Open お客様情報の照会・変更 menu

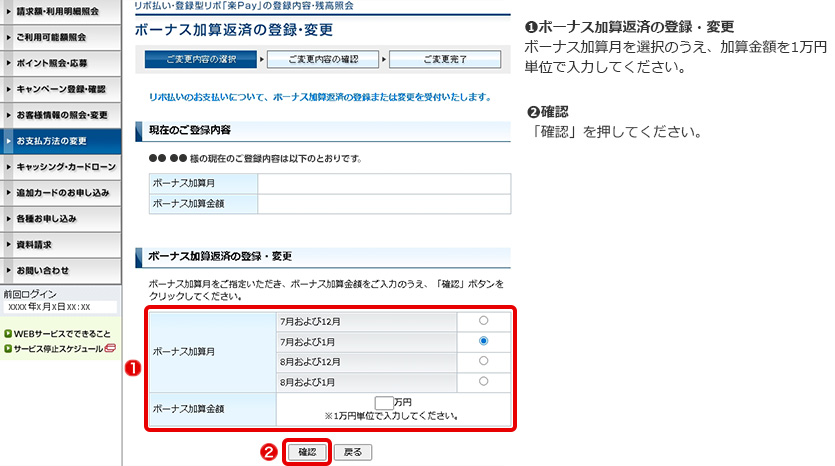[60, 115]
